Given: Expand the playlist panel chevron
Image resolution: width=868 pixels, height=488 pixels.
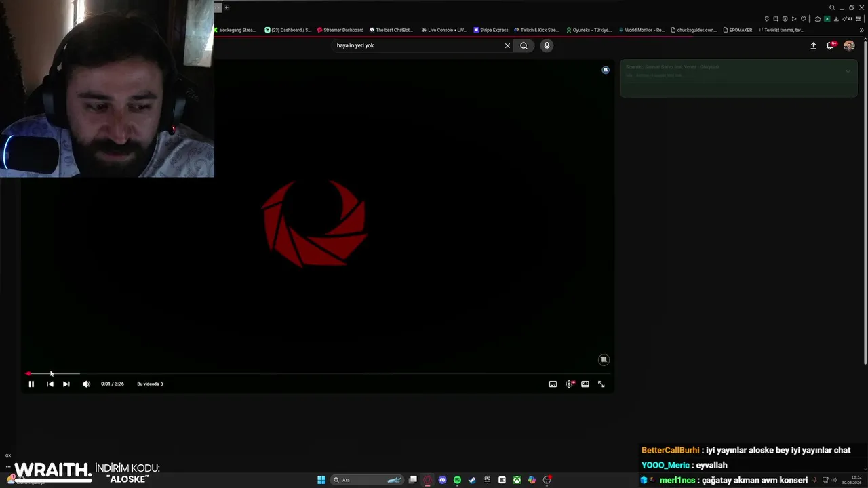Looking at the screenshot, I should (848, 71).
